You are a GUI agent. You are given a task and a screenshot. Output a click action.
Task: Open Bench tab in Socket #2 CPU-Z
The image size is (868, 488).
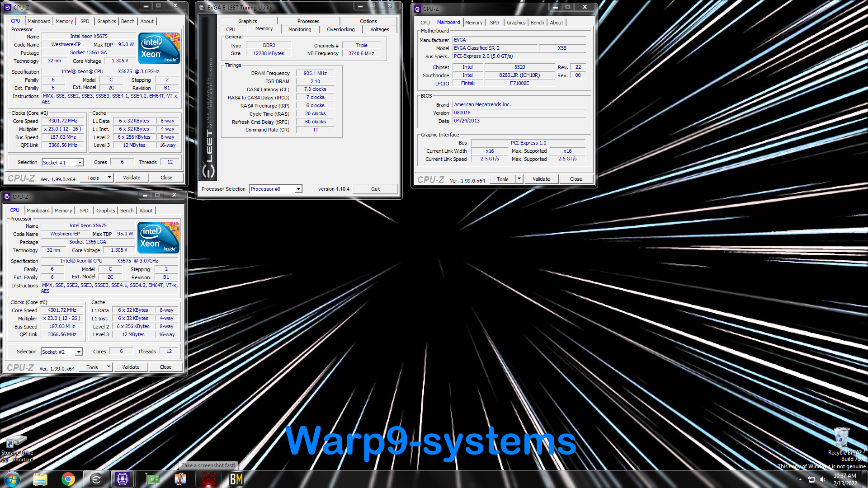(x=127, y=211)
